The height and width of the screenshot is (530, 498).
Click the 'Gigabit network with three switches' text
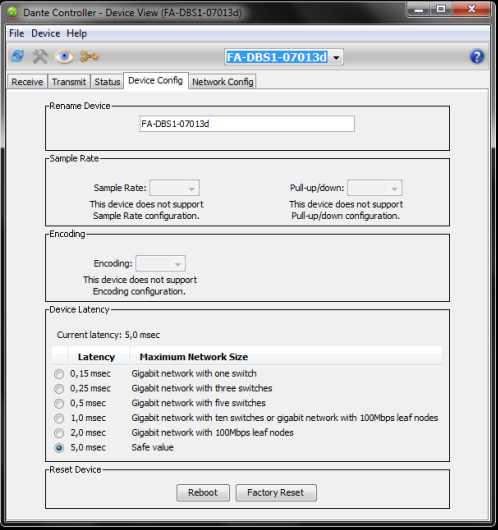202,388
